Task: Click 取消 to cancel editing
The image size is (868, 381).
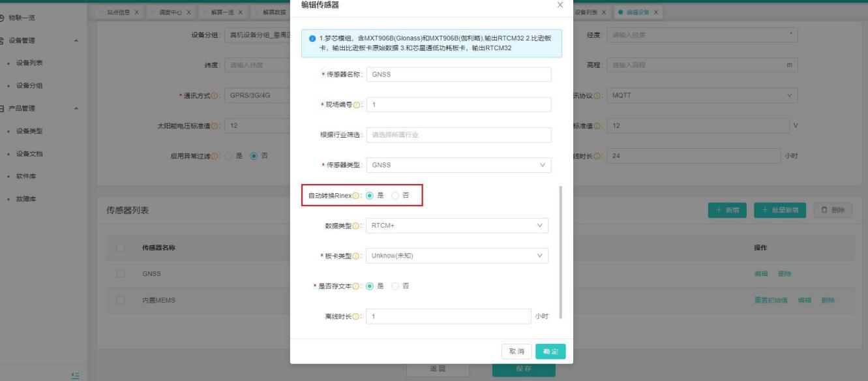Action: pos(516,351)
